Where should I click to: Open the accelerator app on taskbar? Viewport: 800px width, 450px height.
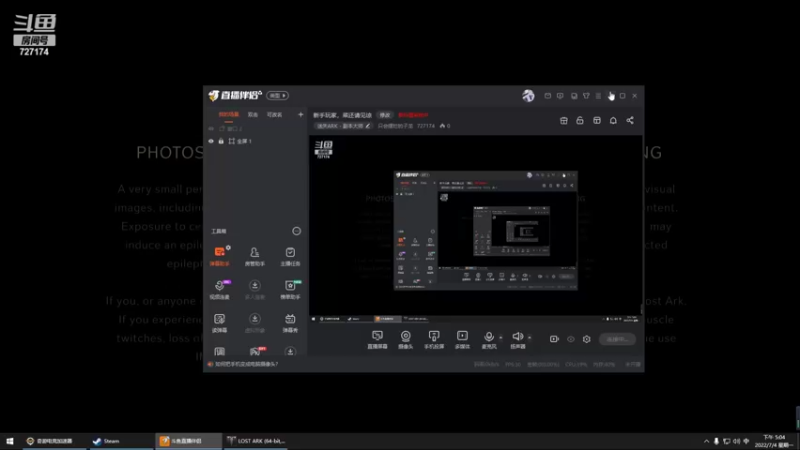(53, 441)
